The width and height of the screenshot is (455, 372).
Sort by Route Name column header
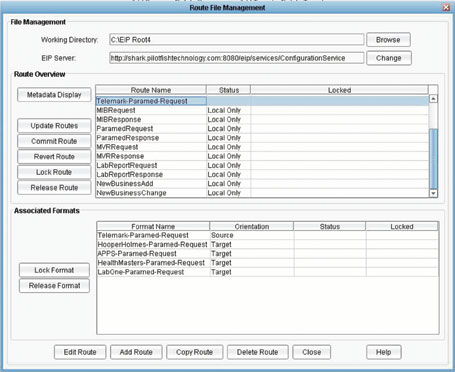(x=151, y=90)
